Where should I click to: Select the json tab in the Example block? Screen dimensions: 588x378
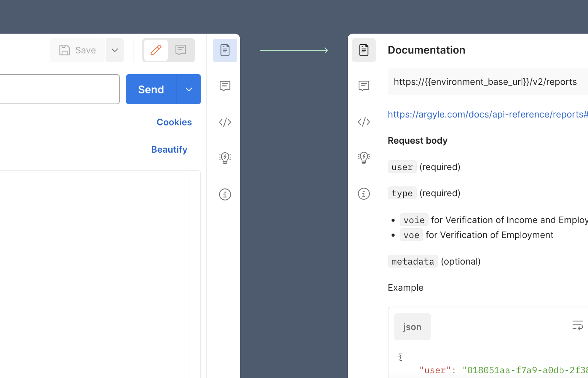pyautogui.click(x=412, y=326)
